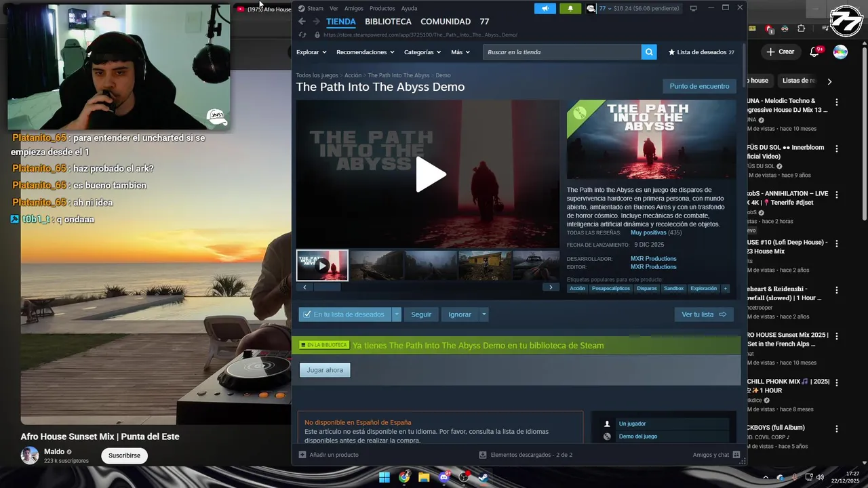Reload the Steam store page
868x488 pixels.
pos(302,35)
